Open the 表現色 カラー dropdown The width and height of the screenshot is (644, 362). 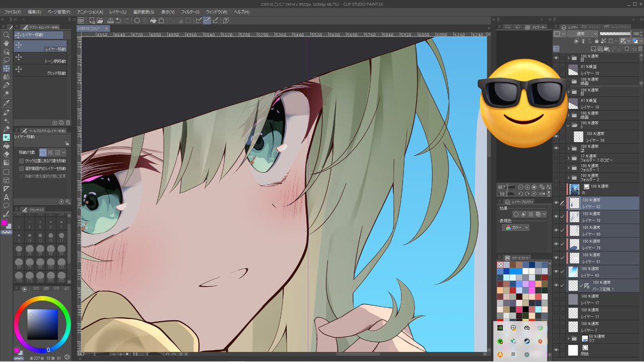tap(516, 228)
